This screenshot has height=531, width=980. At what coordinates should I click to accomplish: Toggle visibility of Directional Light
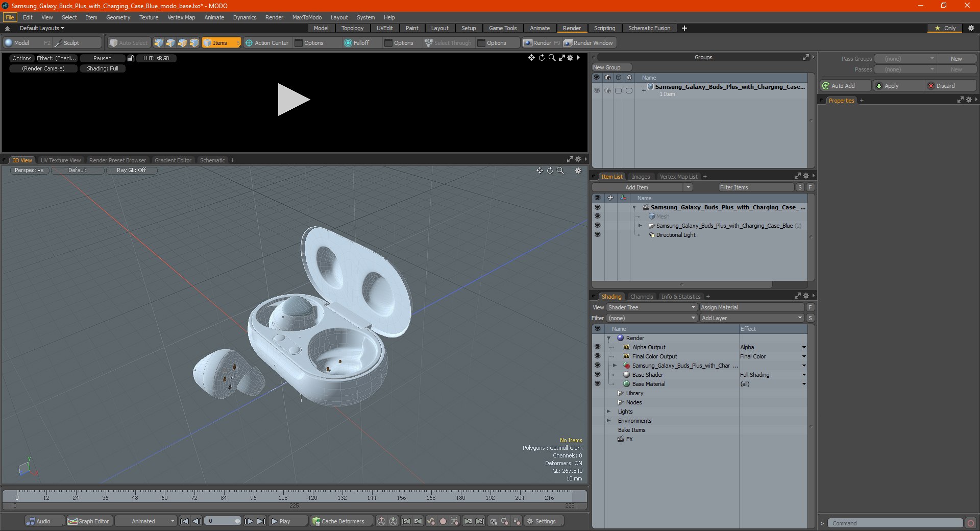click(x=597, y=235)
